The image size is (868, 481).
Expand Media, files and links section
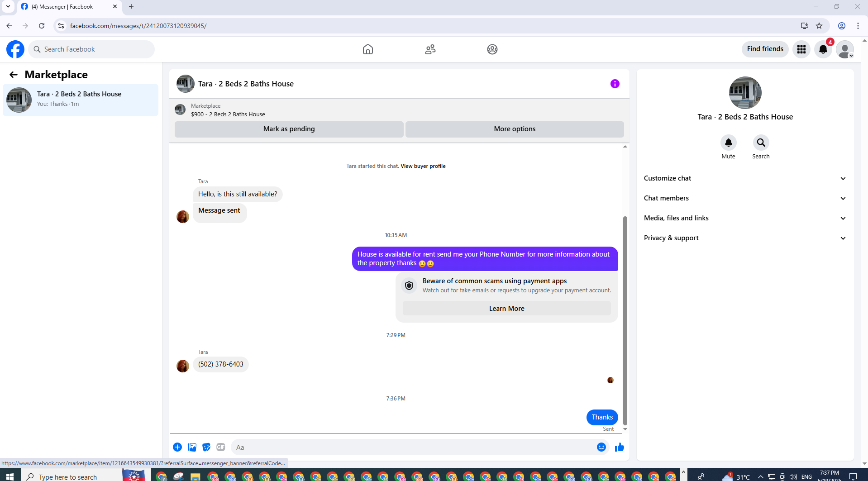[745, 218]
